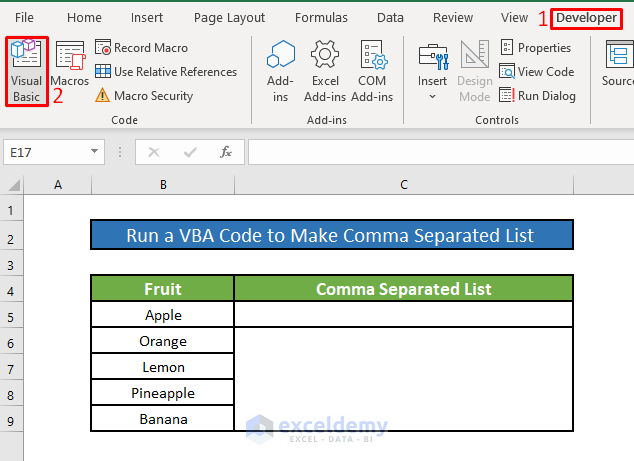Toggle Design Mode
Image resolution: width=634 pixels, height=461 pixels.
475,70
